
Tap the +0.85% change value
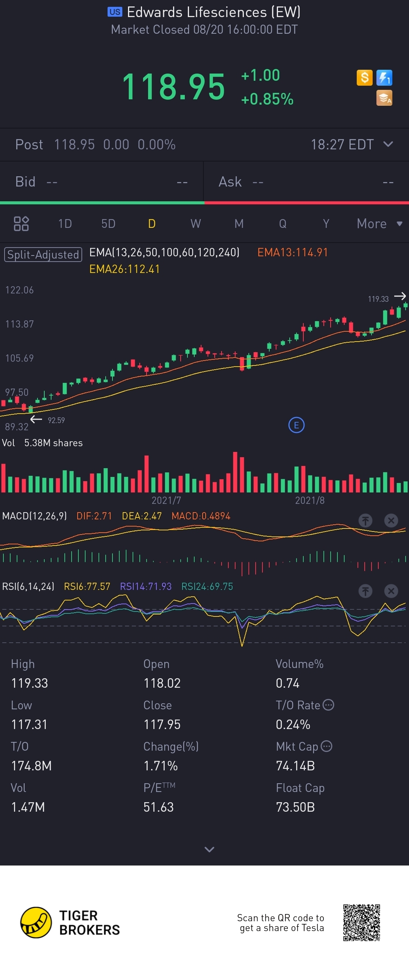pyautogui.click(x=267, y=99)
